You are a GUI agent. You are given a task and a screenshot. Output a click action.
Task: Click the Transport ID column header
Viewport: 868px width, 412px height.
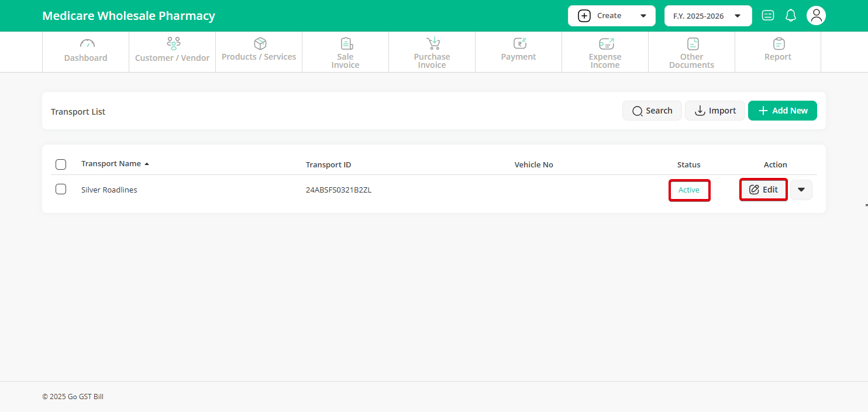pyautogui.click(x=329, y=164)
